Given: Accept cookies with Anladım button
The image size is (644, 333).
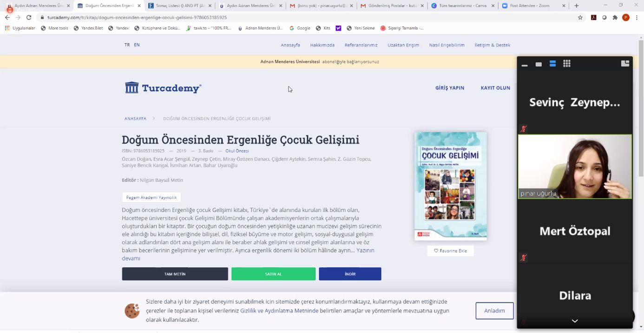Looking at the screenshot, I should (x=494, y=311).
